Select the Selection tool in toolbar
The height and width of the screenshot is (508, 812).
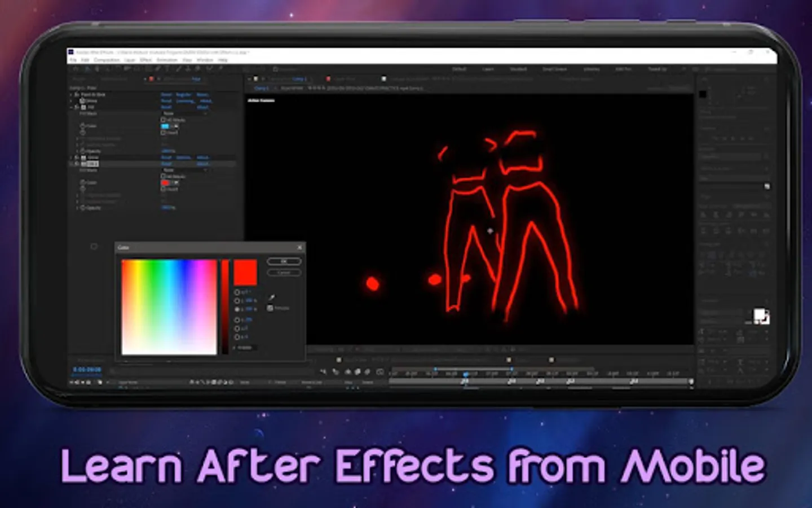tap(88, 68)
